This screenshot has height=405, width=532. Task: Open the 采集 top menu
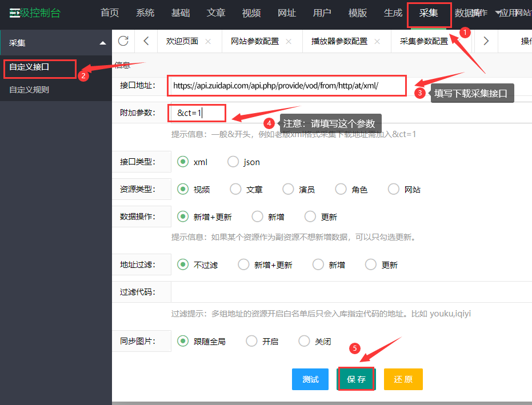[x=429, y=13]
